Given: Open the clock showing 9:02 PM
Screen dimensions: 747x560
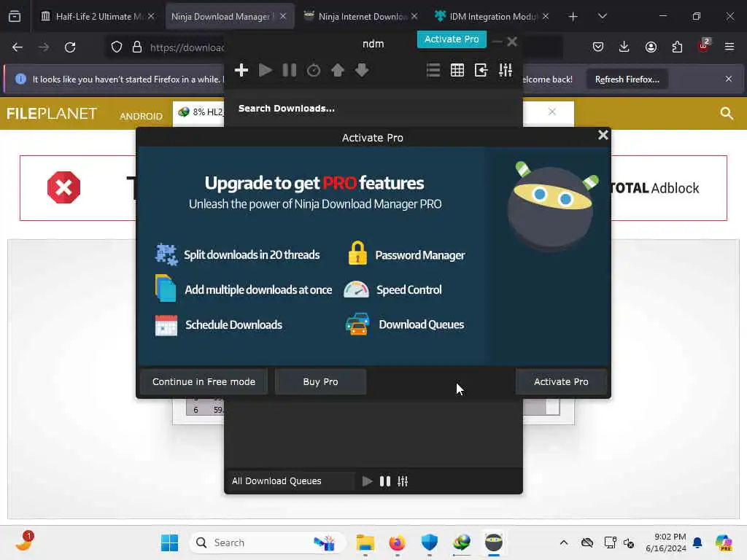Looking at the screenshot, I should tap(666, 542).
